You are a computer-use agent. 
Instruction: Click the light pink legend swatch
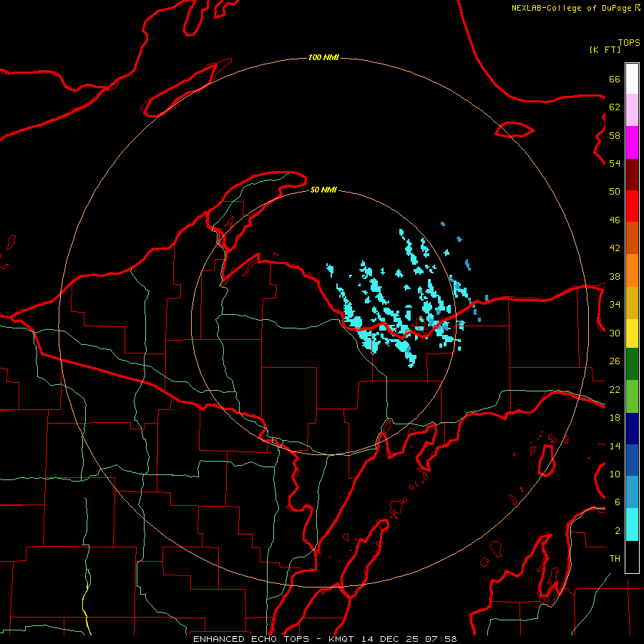(x=632, y=110)
